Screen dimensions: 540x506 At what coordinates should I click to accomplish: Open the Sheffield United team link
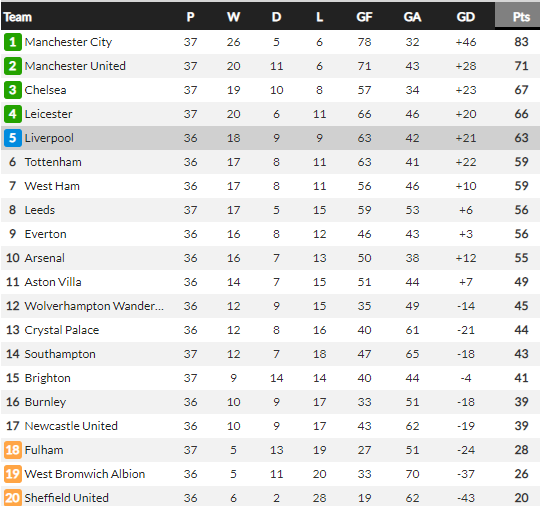coord(66,498)
